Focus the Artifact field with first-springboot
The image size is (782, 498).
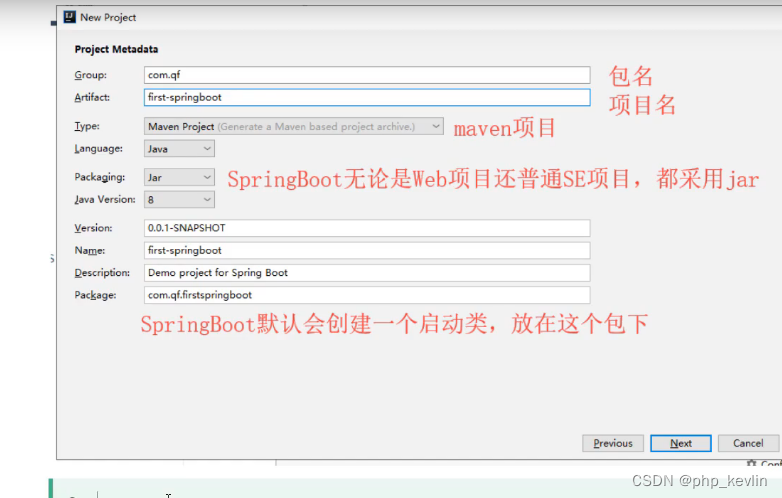click(x=367, y=97)
